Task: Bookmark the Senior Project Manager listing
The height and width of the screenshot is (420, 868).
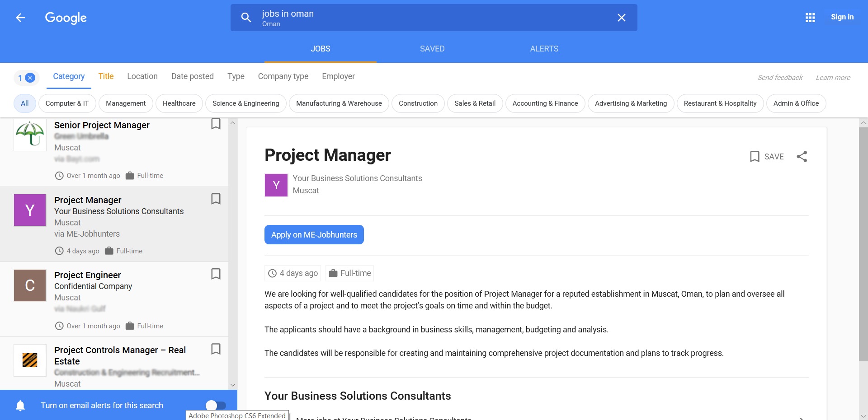Action: 216,124
